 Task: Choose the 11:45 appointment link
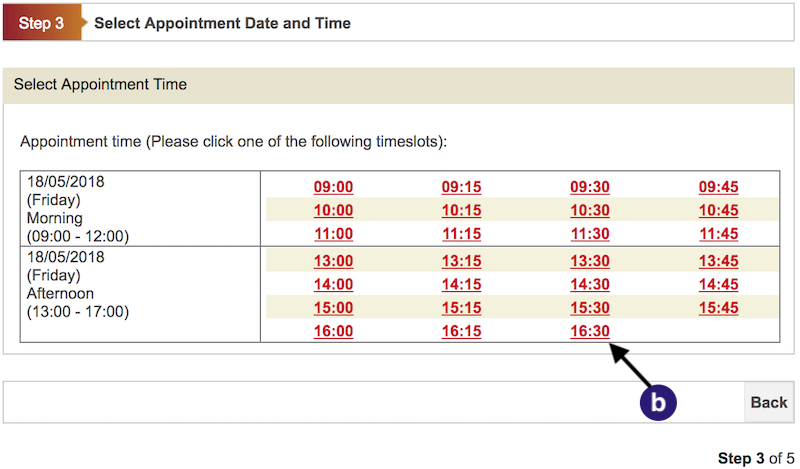(718, 234)
